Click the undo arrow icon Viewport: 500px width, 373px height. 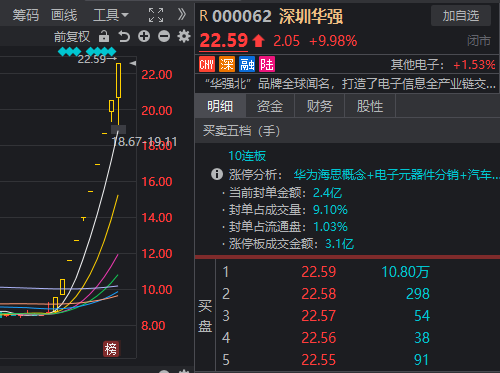click(x=124, y=36)
